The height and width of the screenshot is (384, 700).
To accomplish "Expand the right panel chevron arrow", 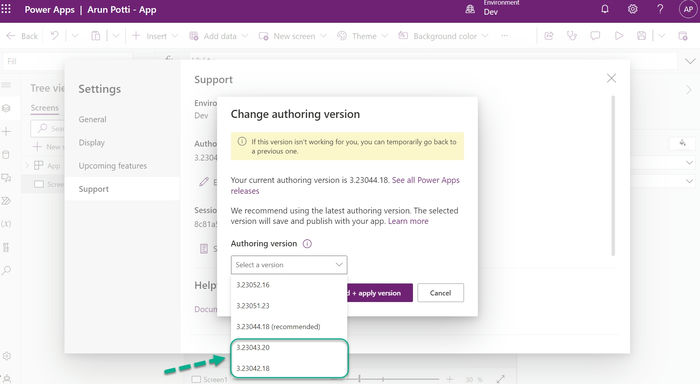I will click(689, 89).
